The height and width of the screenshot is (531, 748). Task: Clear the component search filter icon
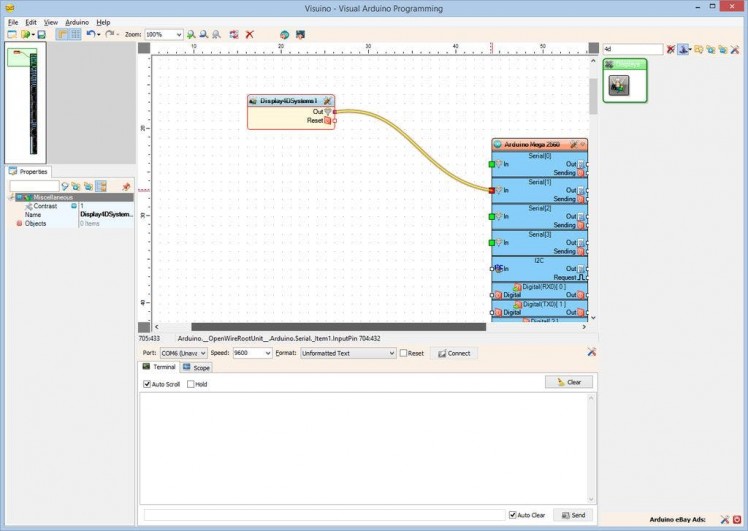671,49
